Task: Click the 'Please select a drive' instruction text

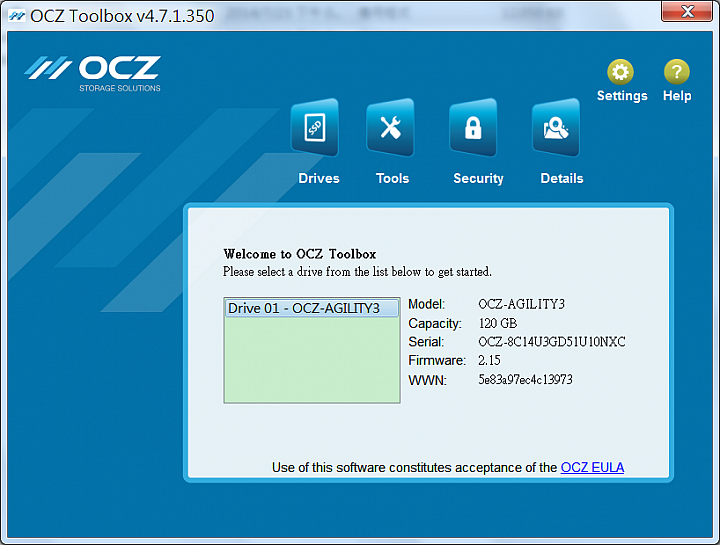Action: click(357, 272)
